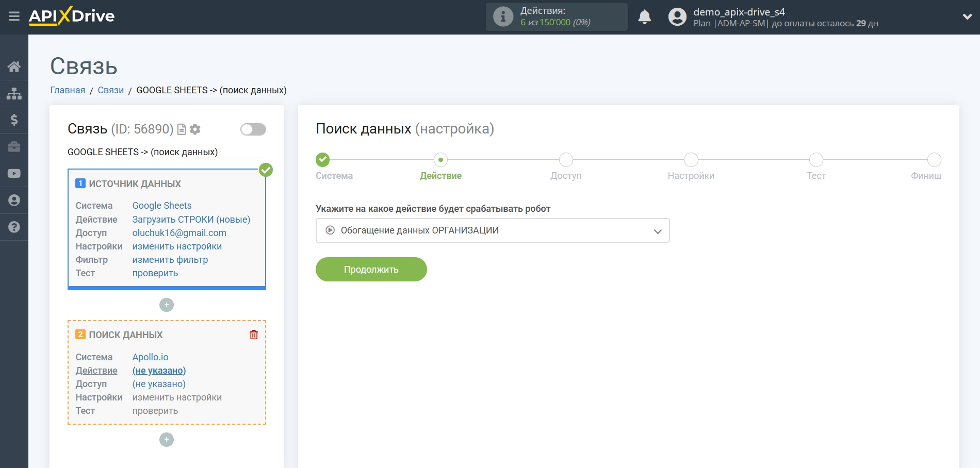This screenshot has height=468, width=980.
Task: Open Связи from the breadcrumb trail
Action: (110, 90)
